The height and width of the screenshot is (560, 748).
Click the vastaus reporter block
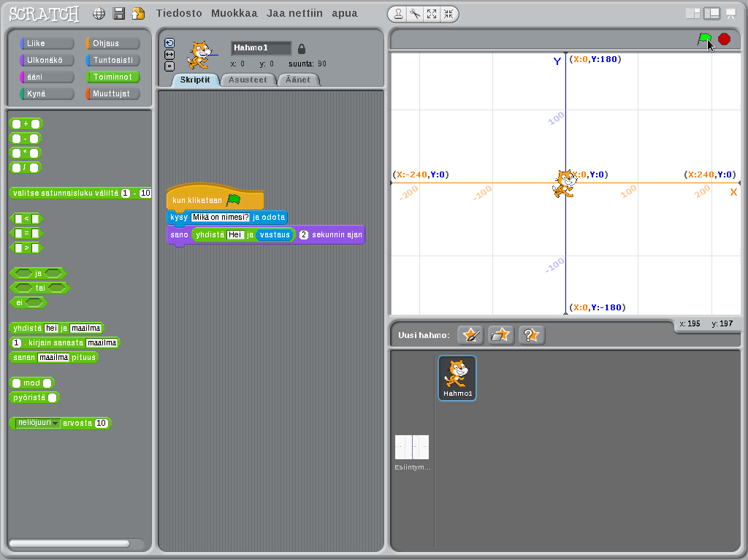click(275, 234)
